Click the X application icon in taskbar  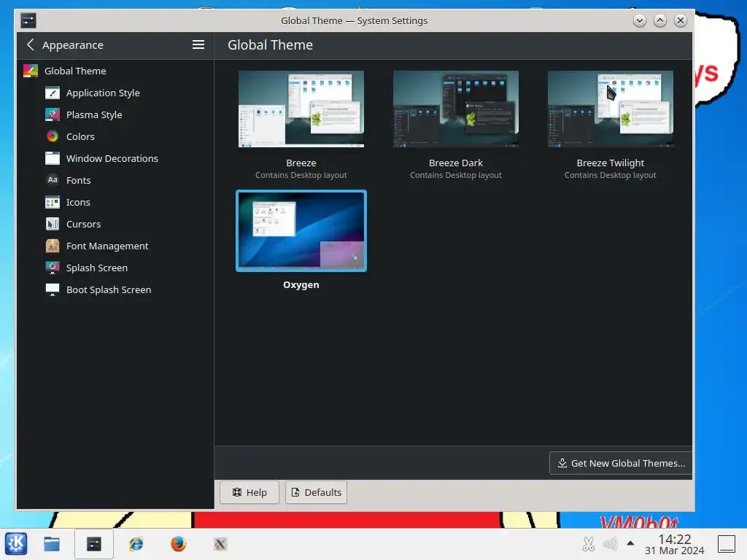pos(220,544)
